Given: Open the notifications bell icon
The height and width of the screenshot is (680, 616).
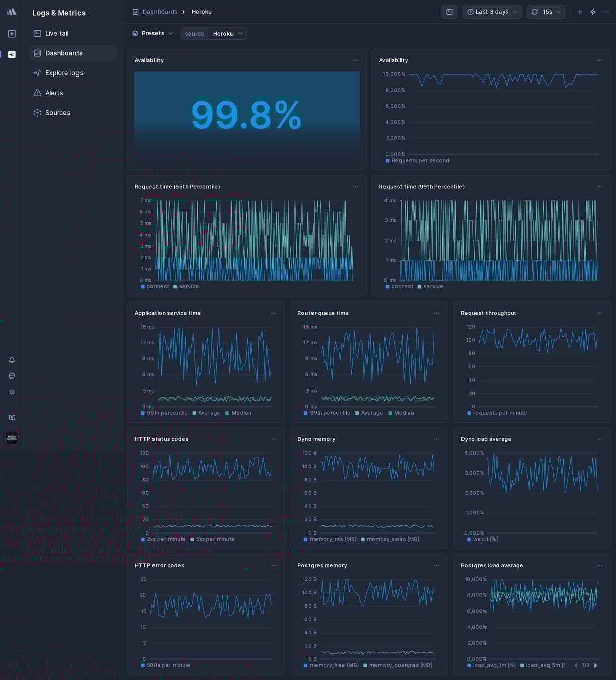Looking at the screenshot, I should [11, 360].
